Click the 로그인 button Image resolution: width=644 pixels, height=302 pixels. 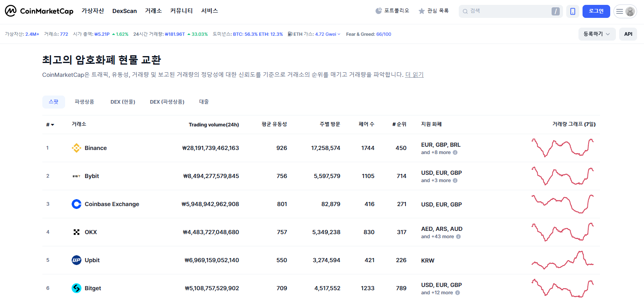pyautogui.click(x=596, y=11)
